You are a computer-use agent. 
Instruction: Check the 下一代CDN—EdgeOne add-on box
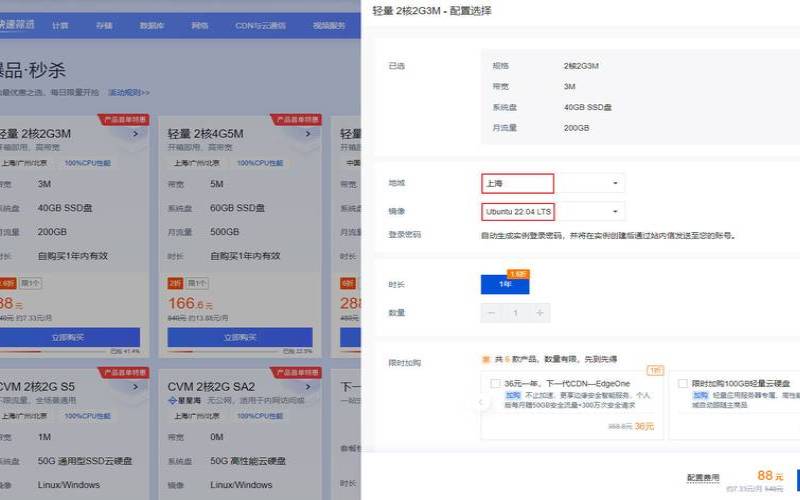495,384
